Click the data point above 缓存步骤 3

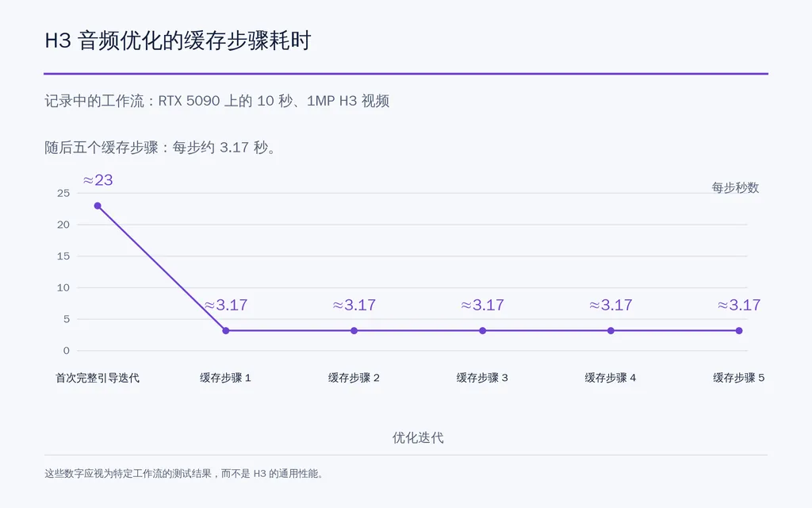pyautogui.click(x=483, y=331)
